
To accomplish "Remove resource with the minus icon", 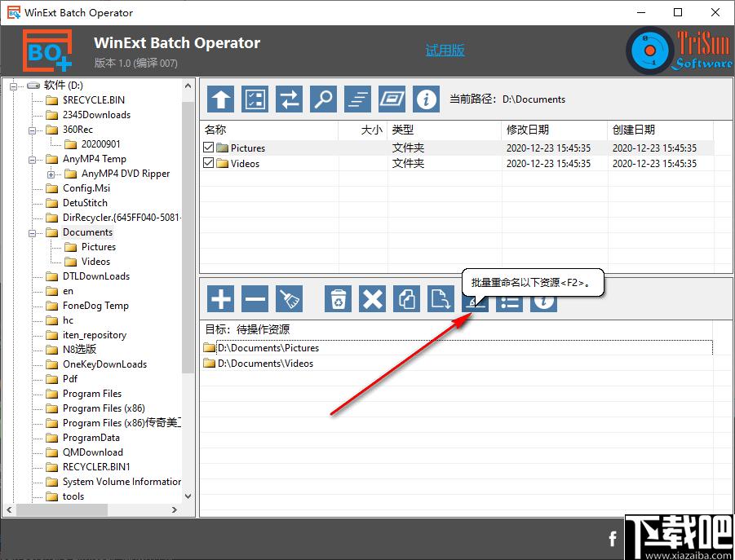I will point(255,298).
